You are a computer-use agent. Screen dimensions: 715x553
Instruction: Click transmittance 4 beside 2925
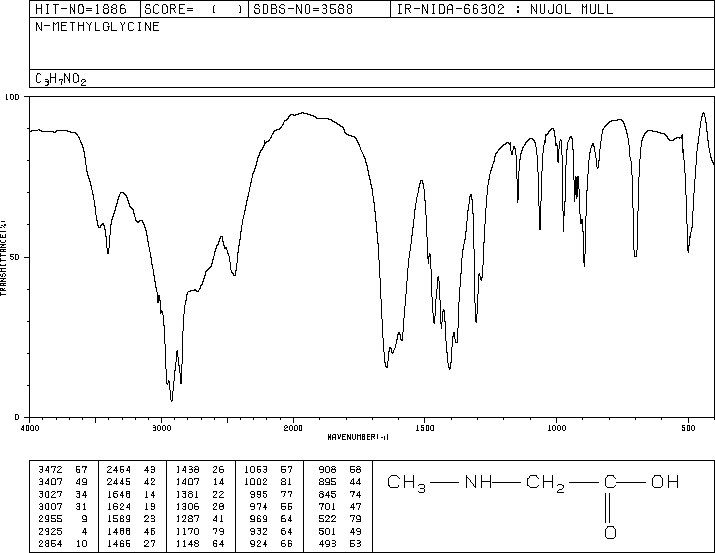(x=84, y=531)
